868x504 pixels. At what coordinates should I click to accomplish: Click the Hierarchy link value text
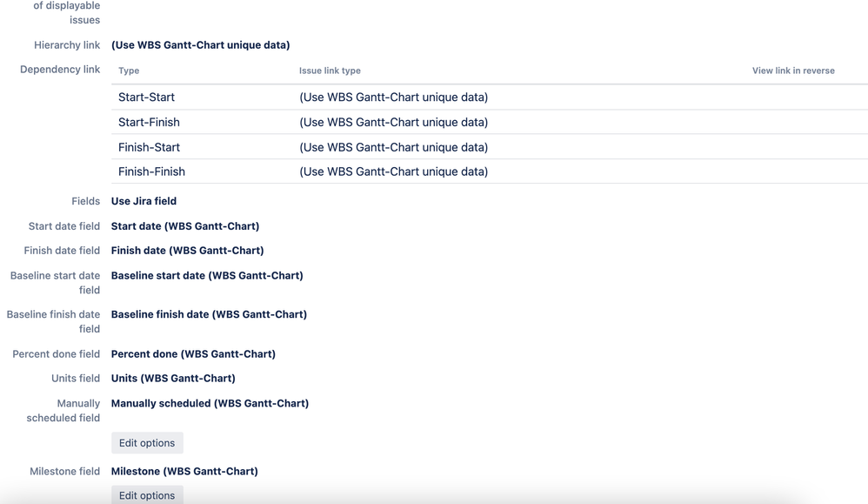click(200, 45)
